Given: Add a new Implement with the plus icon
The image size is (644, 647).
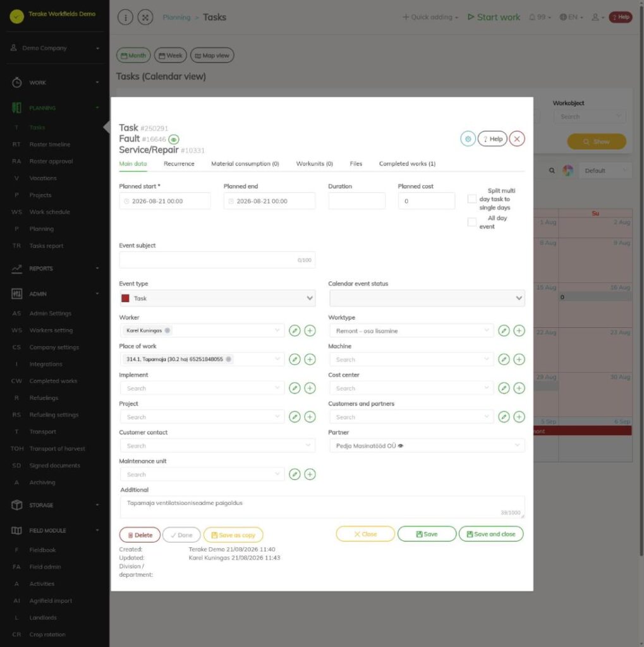Looking at the screenshot, I should coord(310,389).
